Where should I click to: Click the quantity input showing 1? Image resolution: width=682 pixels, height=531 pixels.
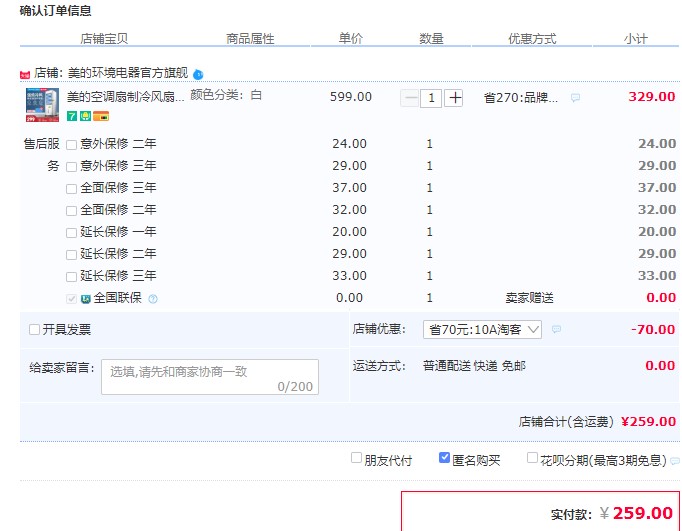tap(431, 98)
